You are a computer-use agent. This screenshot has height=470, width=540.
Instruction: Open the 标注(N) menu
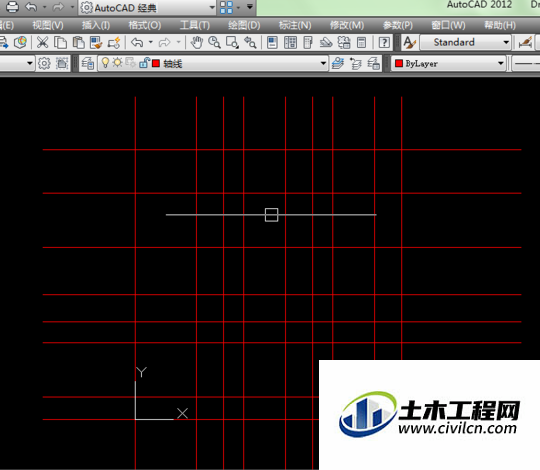[x=295, y=25]
